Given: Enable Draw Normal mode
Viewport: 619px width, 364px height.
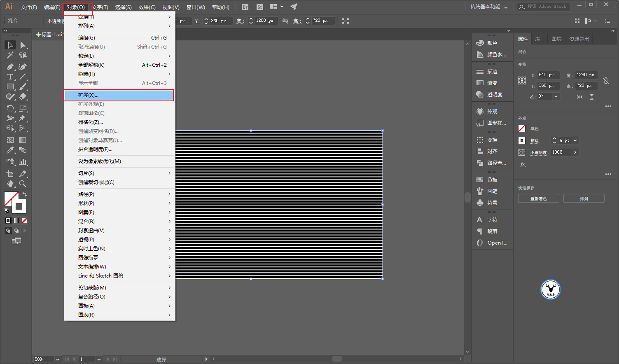Looking at the screenshot, I should (x=8, y=231).
